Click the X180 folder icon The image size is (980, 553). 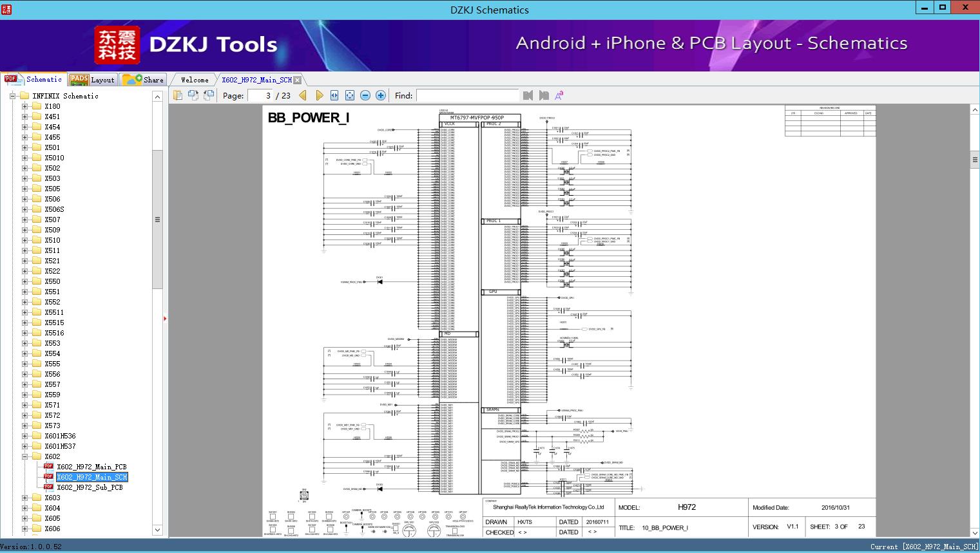click(x=37, y=106)
